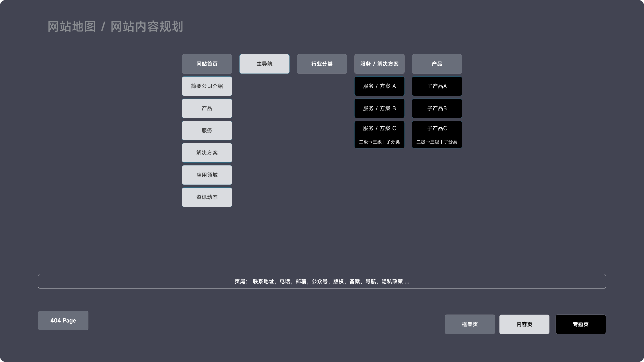
Task: Click the 资讯动态 node
Action: pyautogui.click(x=207, y=197)
